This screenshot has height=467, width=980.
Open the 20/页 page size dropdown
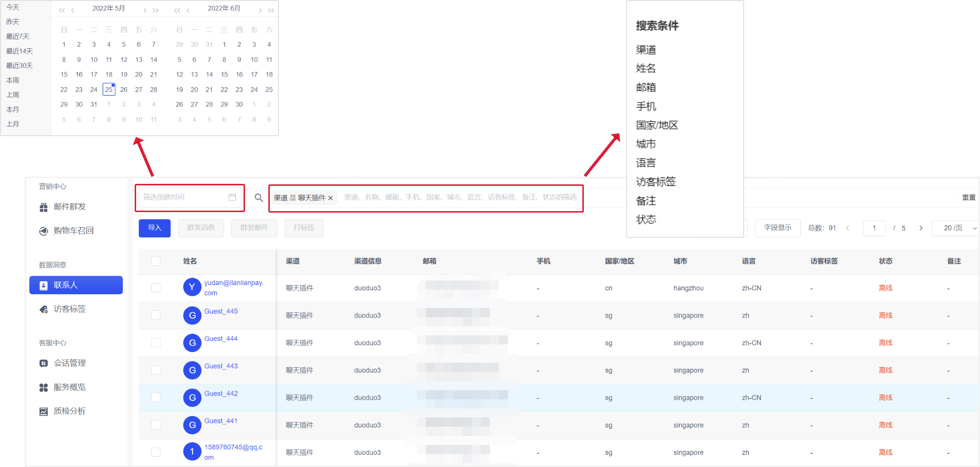(956, 228)
